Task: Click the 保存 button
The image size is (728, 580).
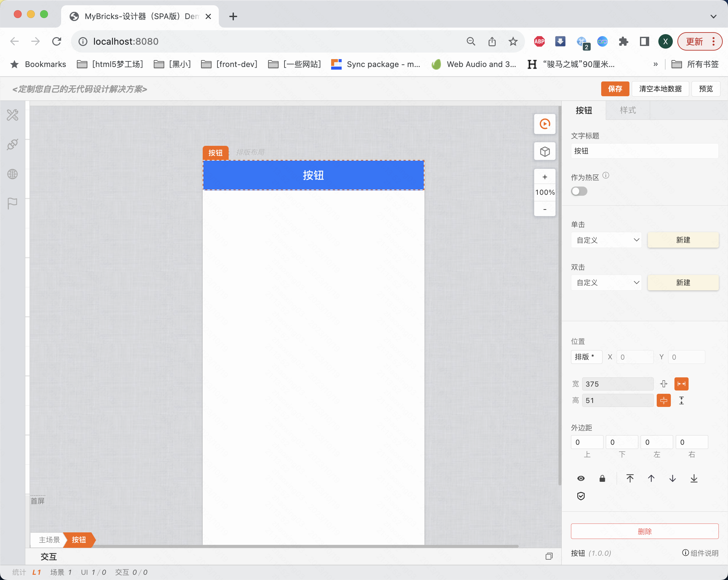Action: pos(615,89)
